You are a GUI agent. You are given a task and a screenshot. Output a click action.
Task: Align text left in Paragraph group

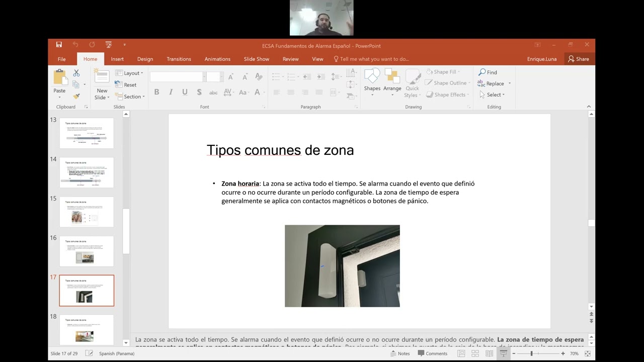(x=277, y=92)
